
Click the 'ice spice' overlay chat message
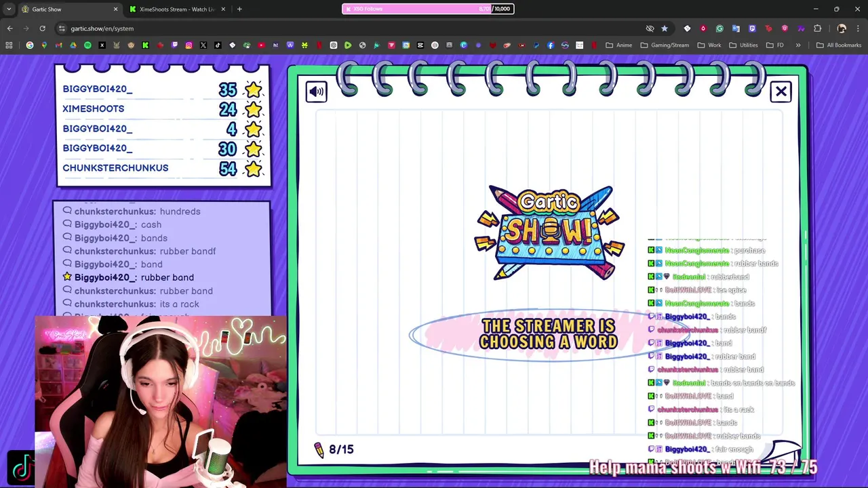click(x=698, y=290)
